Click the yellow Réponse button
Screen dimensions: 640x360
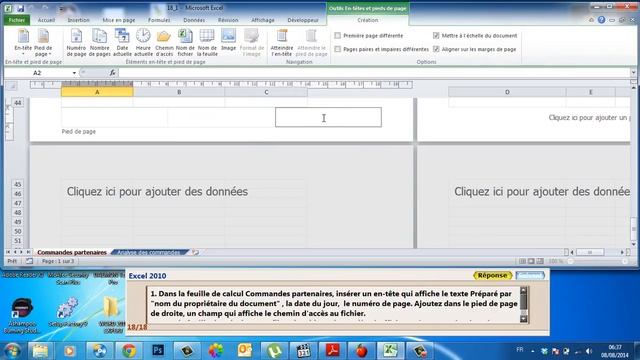pyautogui.click(x=493, y=276)
